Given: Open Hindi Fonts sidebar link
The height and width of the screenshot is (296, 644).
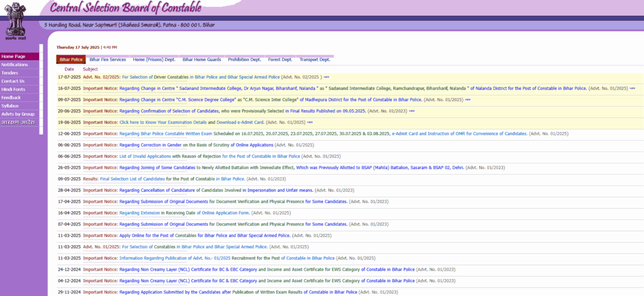Looking at the screenshot, I should [19, 89].
